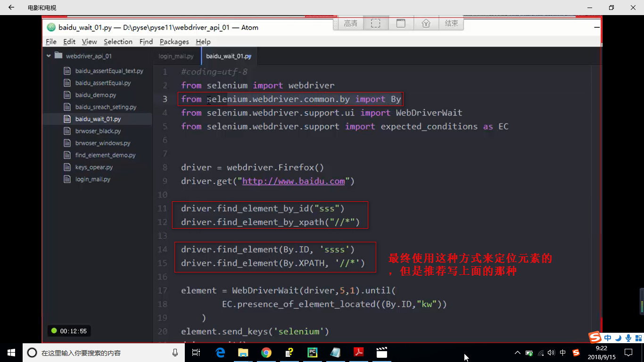Collapse the webdriver_api_01 project folder
644x362 pixels.
(x=49, y=55)
